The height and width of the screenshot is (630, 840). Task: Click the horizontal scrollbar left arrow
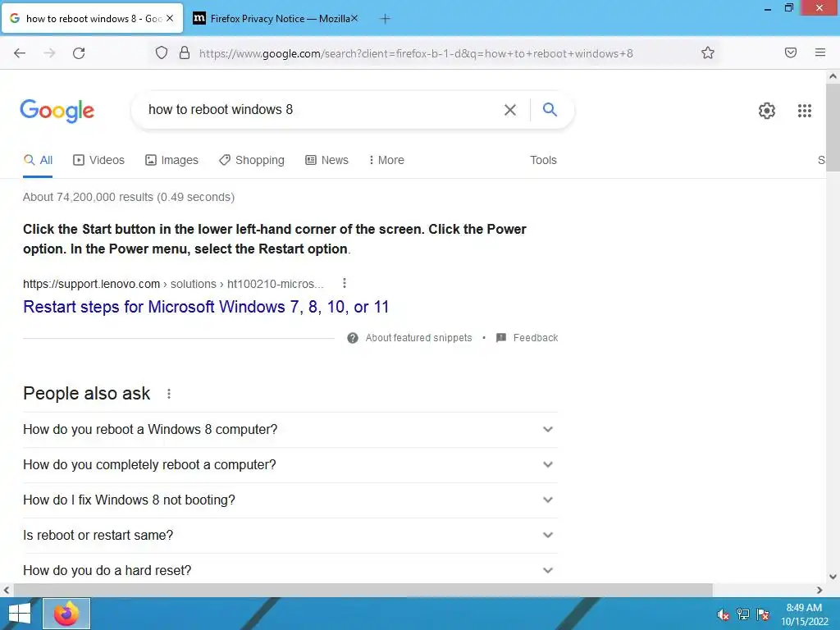coord(7,591)
